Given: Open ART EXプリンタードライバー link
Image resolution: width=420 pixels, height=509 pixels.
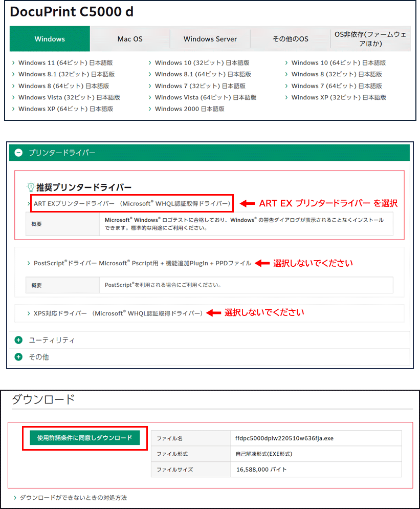Looking at the screenshot, I should pos(131,203).
